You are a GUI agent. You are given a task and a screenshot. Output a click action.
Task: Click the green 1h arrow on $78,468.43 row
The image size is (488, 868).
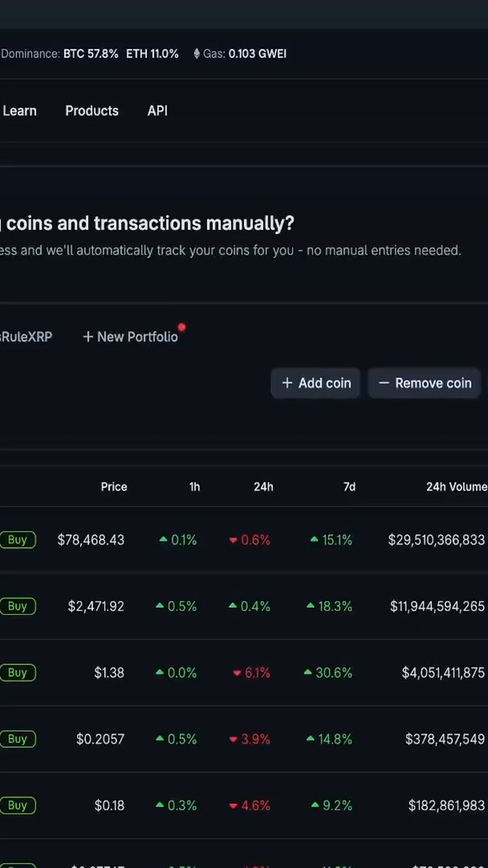(x=163, y=540)
